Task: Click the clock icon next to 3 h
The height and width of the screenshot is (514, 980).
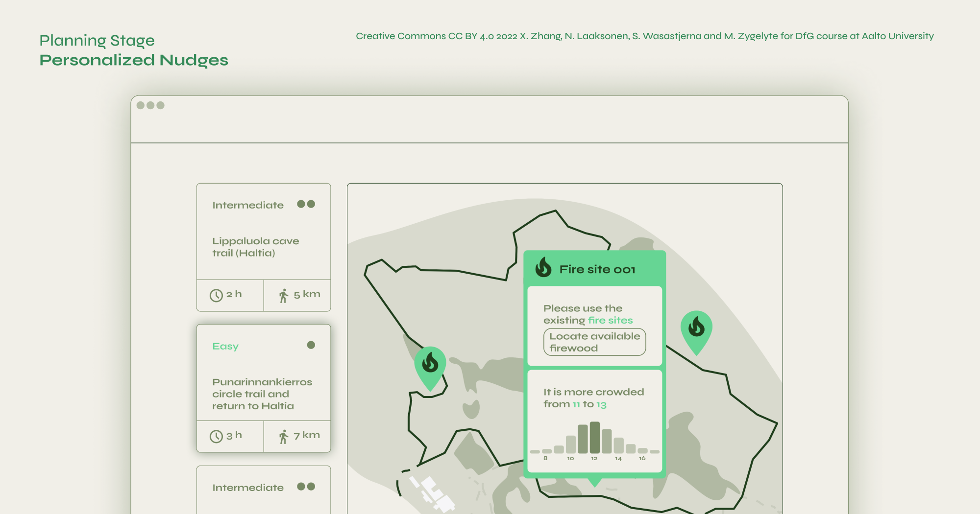Action: [x=216, y=436]
